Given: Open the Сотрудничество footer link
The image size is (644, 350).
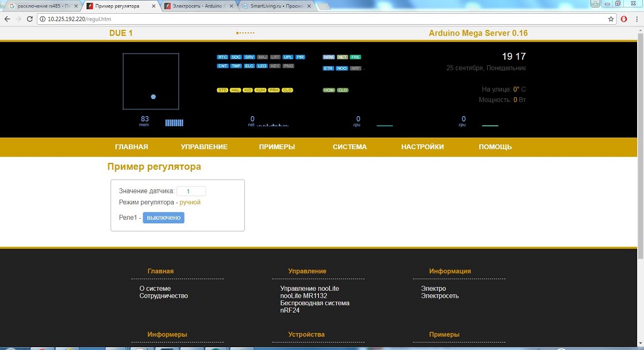Looking at the screenshot, I should 164,296.
